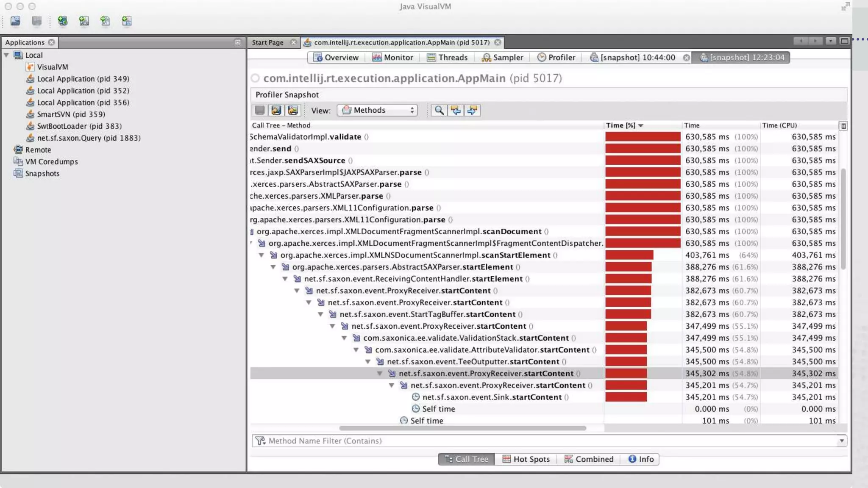
Task: Minimize the Applications panel with its corner icon
Action: coord(238,42)
